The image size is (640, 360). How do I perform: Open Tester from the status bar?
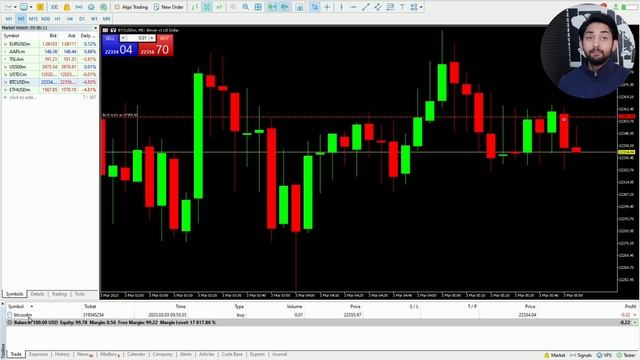point(626,355)
